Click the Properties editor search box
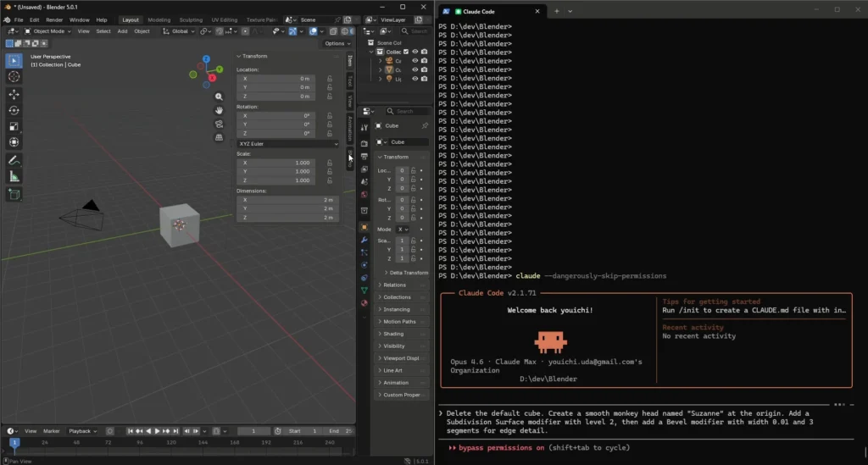 406,111
